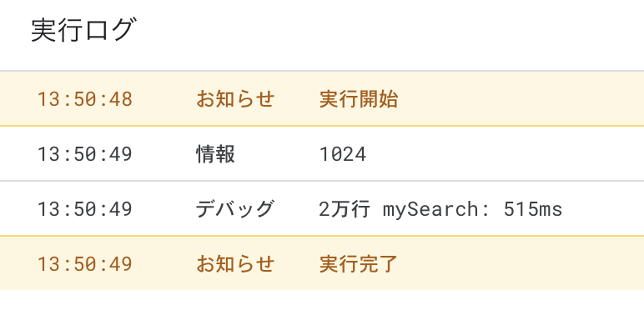Click the 13:50:49 timestamp in 情報 row
This screenshot has width=644, height=310.
point(85,154)
